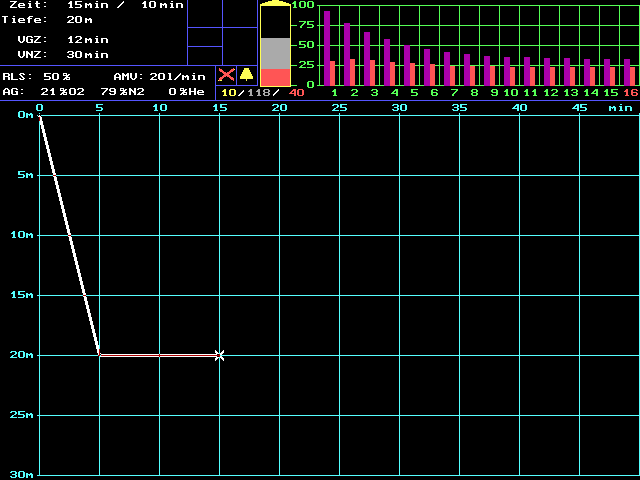The height and width of the screenshot is (480, 640).
Task: Click the red 40 pressure value
Action: point(296,93)
